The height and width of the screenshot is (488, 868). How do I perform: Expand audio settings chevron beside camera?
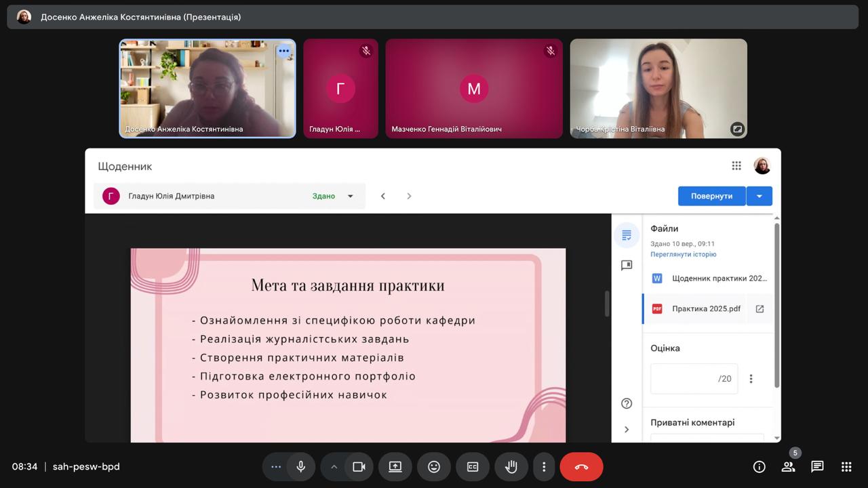334,466
